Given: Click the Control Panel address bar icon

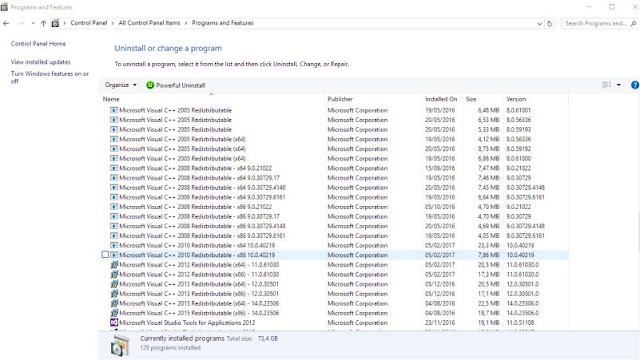Looking at the screenshot, I should click(55, 23).
